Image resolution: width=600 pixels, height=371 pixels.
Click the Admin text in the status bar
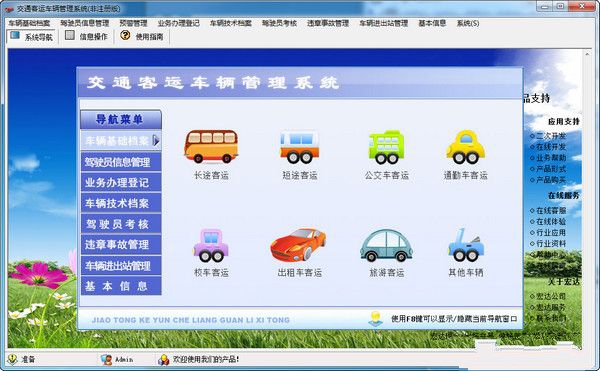tap(124, 360)
